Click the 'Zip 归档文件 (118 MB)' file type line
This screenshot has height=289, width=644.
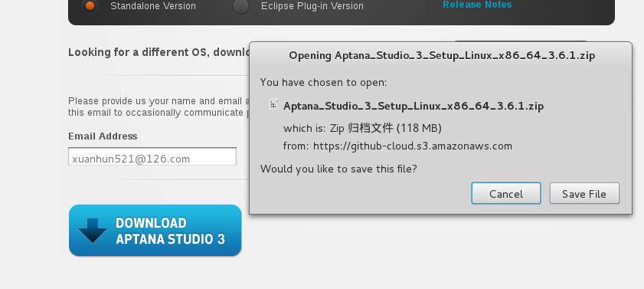(x=362, y=128)
